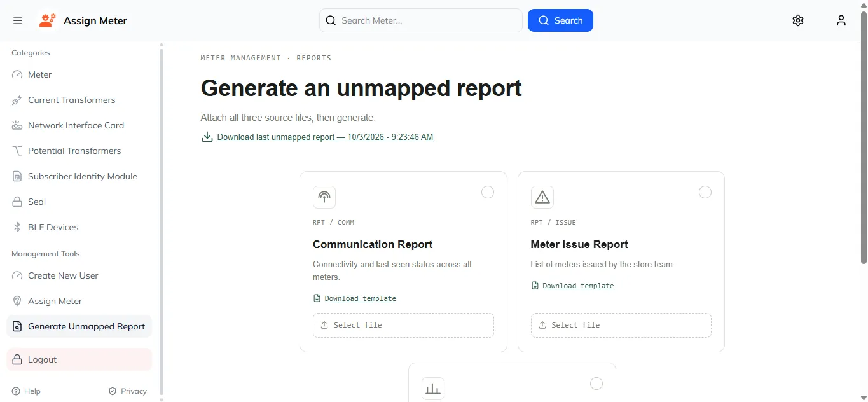868x402 pixels.
Task: Go to BLE Devices category
Action: click(79, 227)
